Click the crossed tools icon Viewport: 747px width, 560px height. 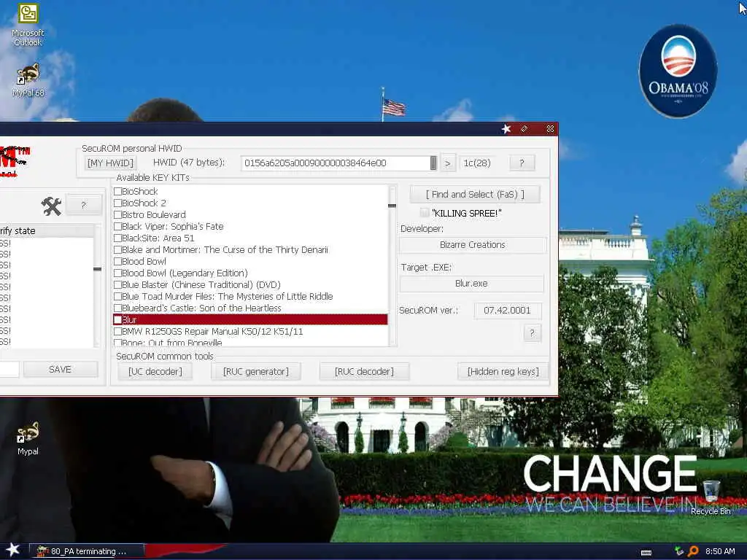pos(51,206)
